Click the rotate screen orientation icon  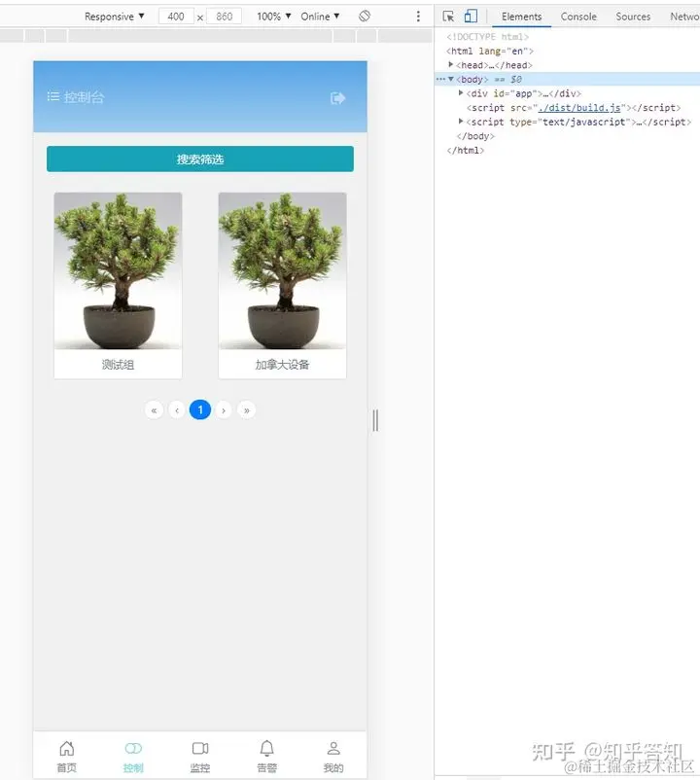(365, 16)
